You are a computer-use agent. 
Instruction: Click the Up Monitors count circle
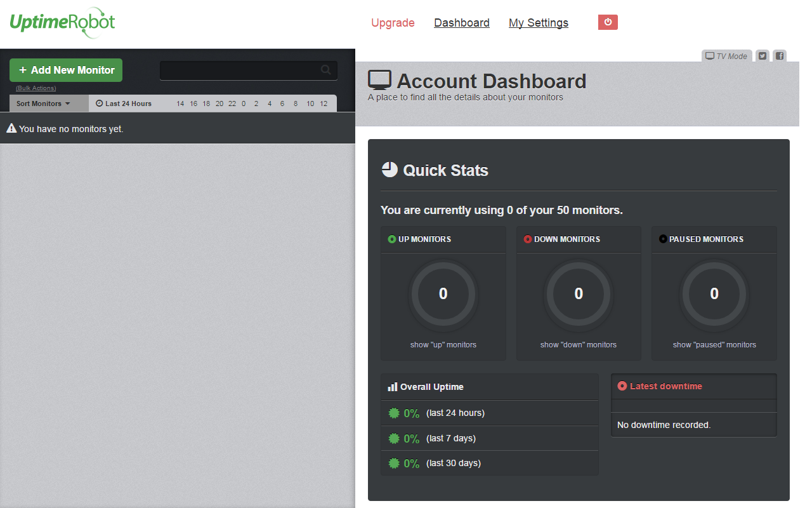[x=443, y=293]
